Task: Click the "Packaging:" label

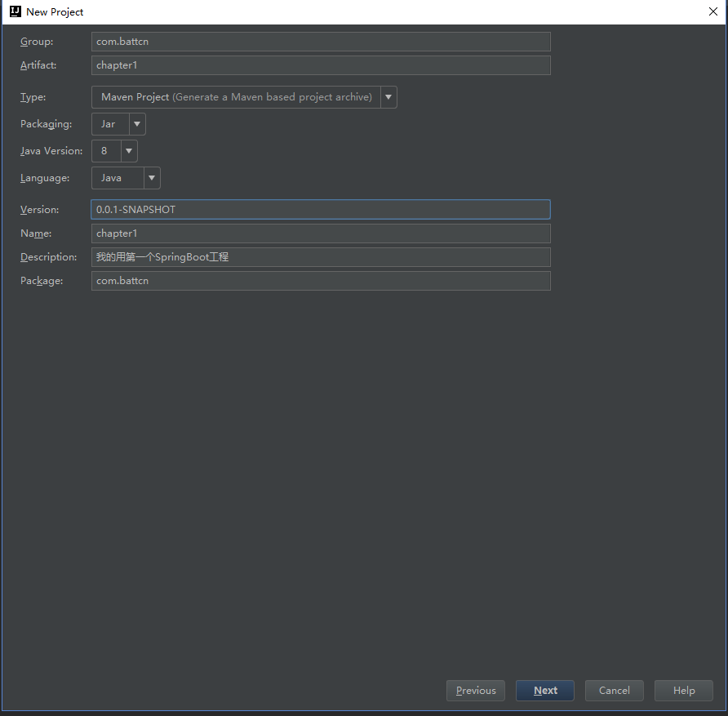Action: [x=46, y=124]
